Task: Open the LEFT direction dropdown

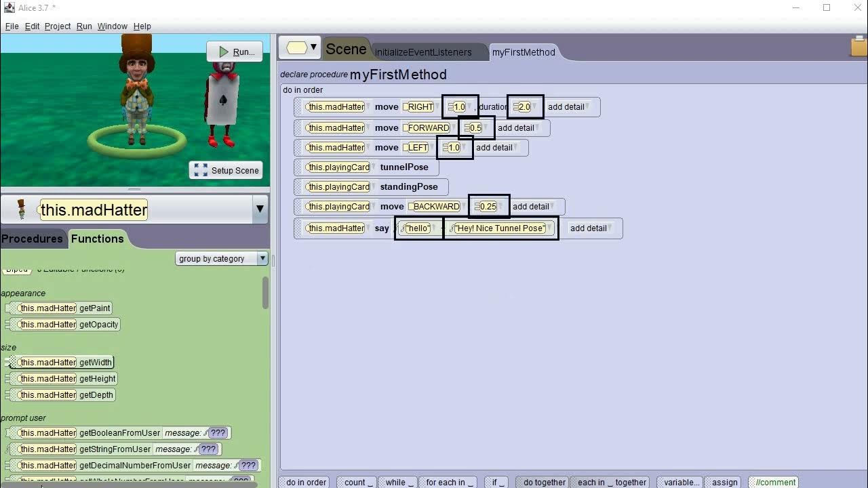Action: tap(418, 147)
